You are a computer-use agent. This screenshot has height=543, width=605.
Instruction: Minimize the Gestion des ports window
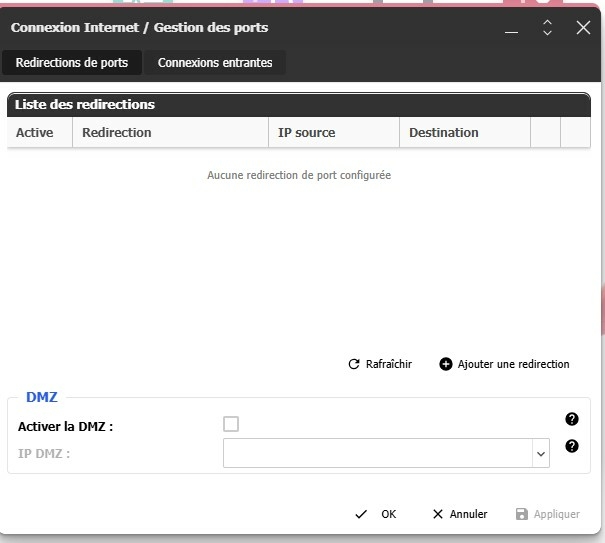tap(512, 29)
